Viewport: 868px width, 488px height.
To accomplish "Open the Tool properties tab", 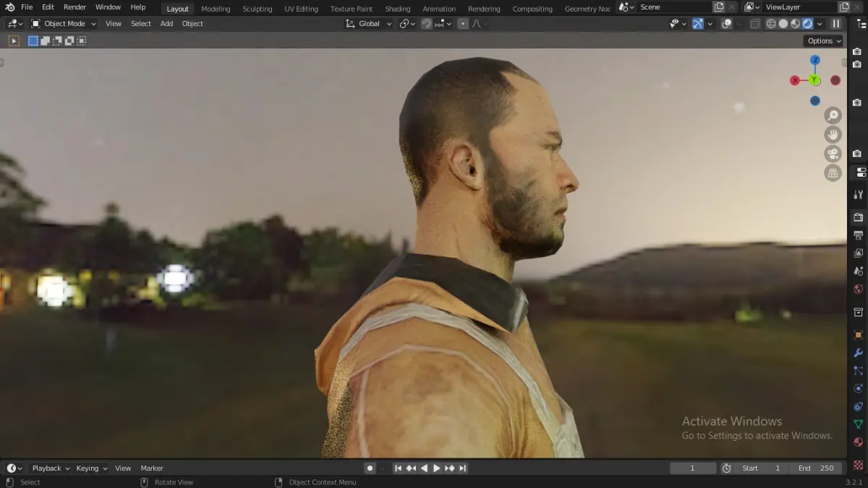I will coord(859,195).
